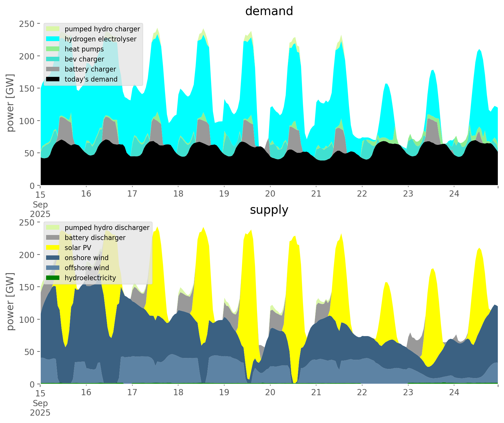Click the hydrogen electrolyser legend color swatch
This screenshot has height=423, width=504.
(x=53, y=39)
